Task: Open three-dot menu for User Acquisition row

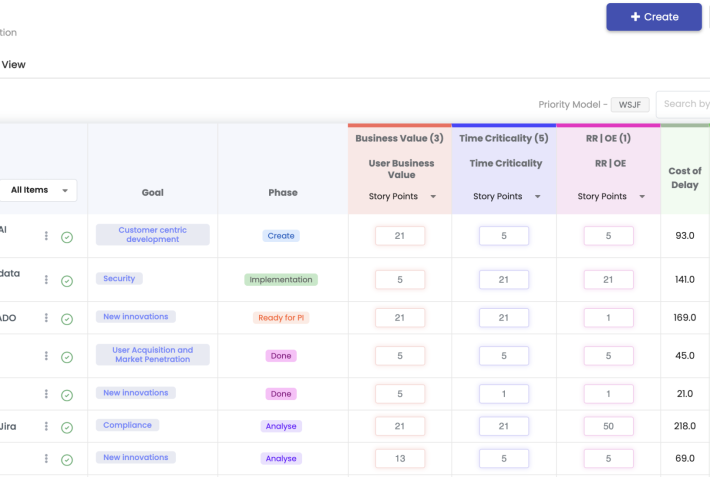Action: coord(46,356)
